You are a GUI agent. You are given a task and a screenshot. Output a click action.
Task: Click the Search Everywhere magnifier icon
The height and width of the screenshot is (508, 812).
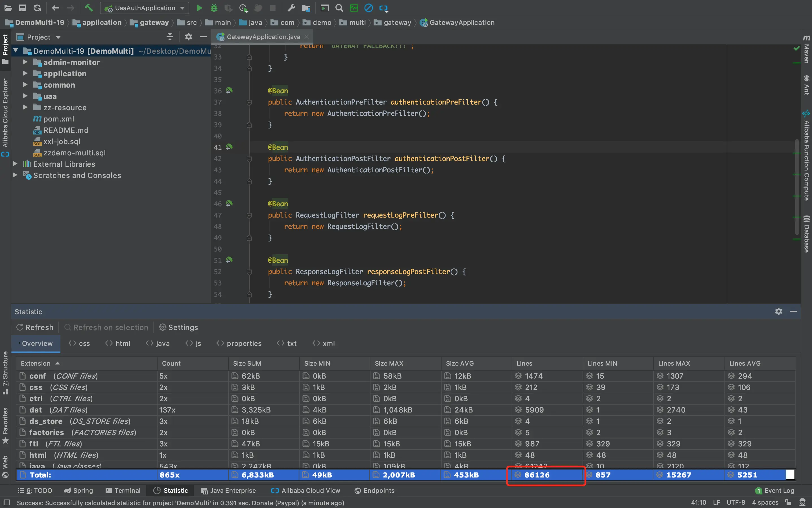point(339,8)
